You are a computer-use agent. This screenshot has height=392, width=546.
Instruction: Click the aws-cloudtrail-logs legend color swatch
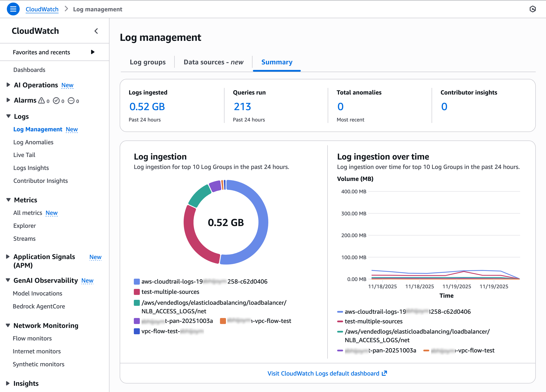click(137, 281)
